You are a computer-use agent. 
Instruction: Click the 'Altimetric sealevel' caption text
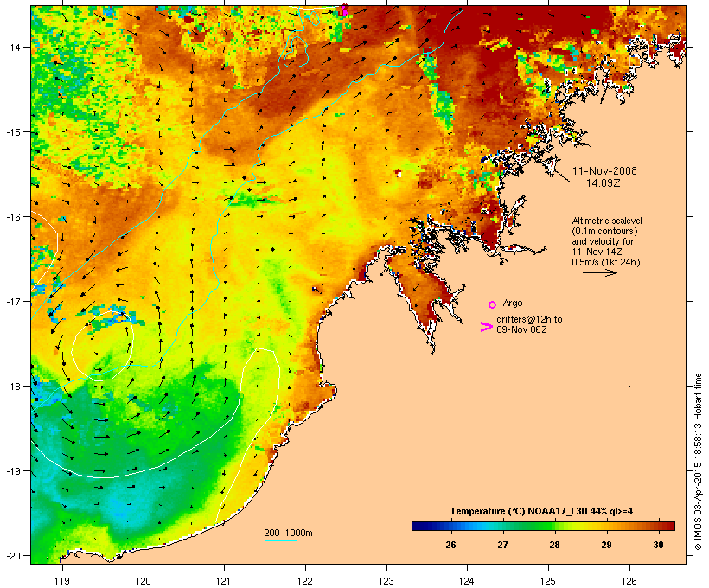pyautogui.click(x=607, y=220)
